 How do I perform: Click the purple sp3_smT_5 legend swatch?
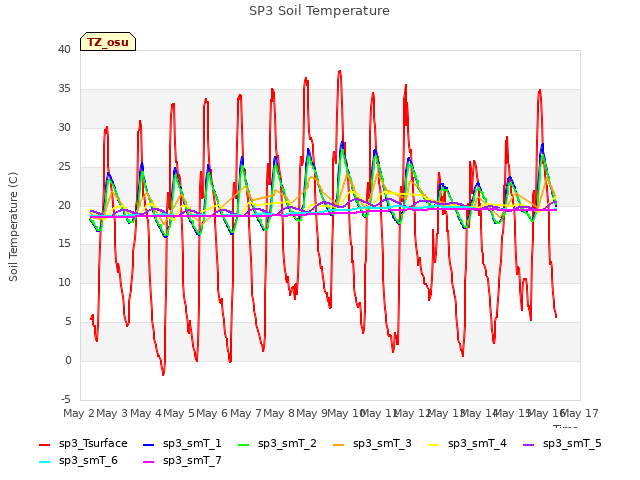(528, 444)
